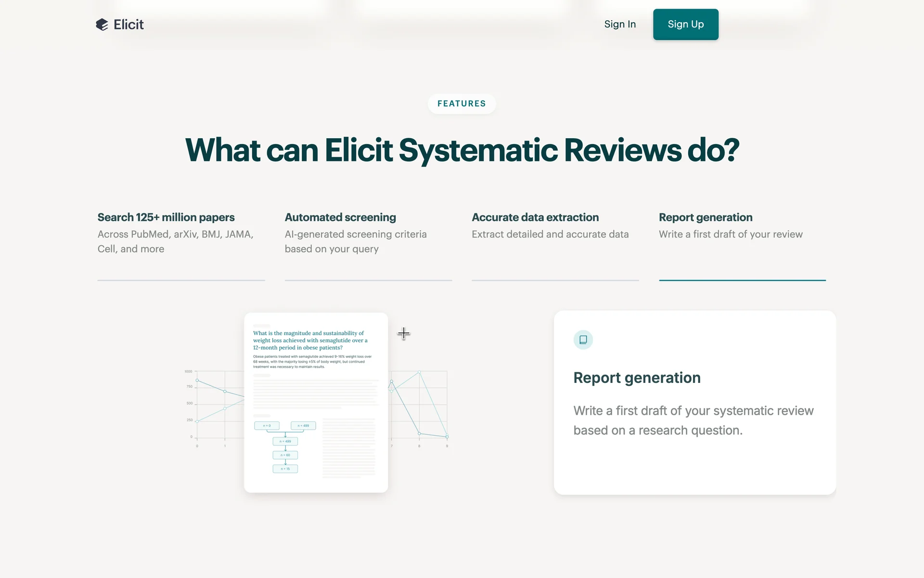
Task: Click the flowchart diagram in the document
Action: (x=284, y=447)
